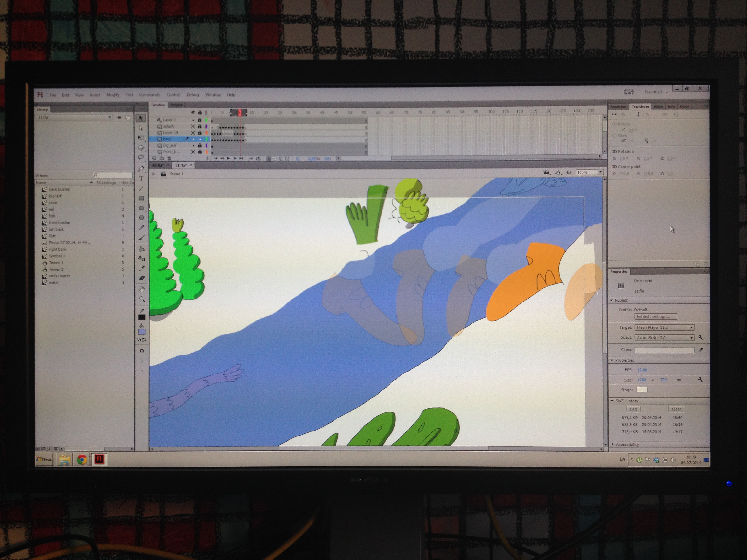Select the PolyStar tool

point(141,218)
